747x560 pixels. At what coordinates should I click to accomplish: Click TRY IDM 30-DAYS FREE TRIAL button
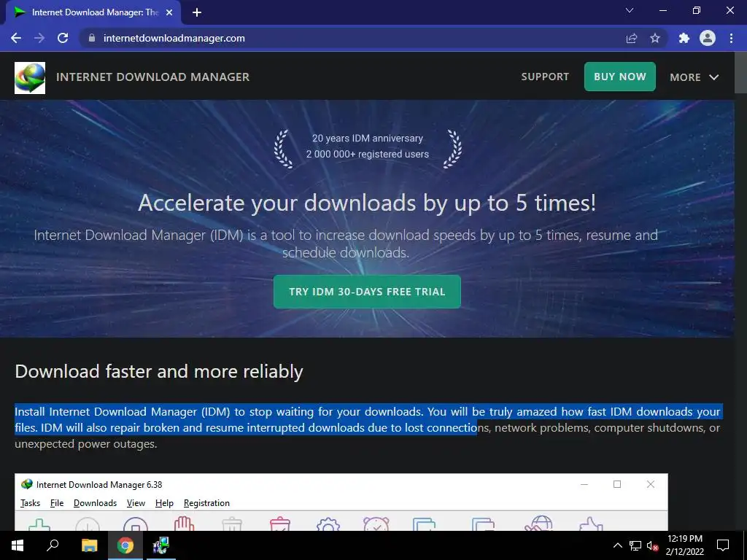367,292
